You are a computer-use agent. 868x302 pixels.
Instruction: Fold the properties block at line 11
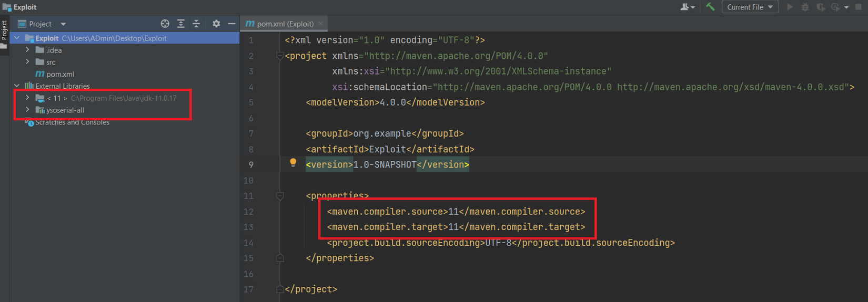click(x=280, y=196)
